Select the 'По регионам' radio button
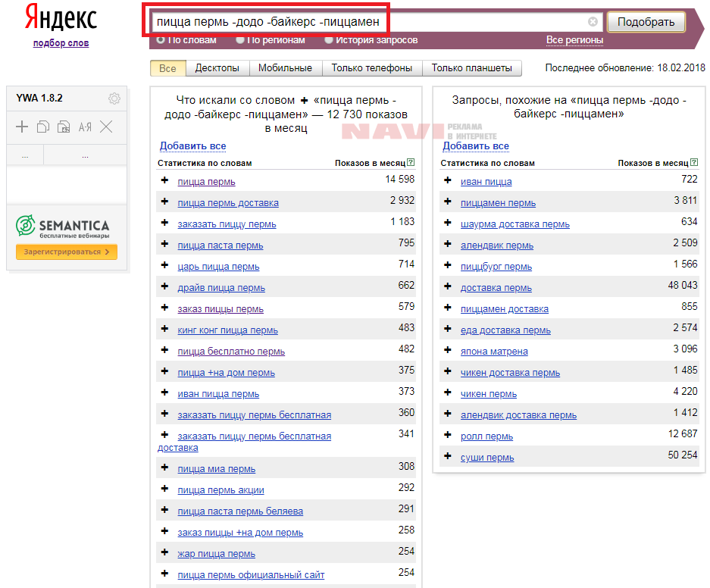The image size is (710, 588). pyautogui.click(x=240, y=40)
